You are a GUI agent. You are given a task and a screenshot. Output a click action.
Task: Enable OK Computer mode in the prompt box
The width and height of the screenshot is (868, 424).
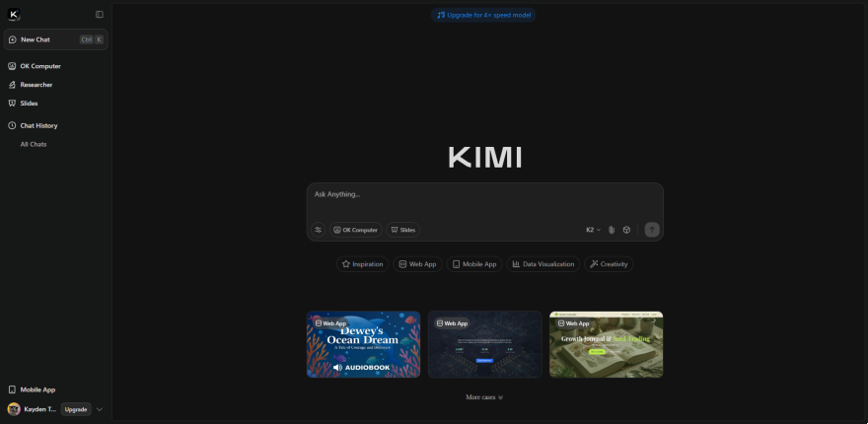[356, 230]
